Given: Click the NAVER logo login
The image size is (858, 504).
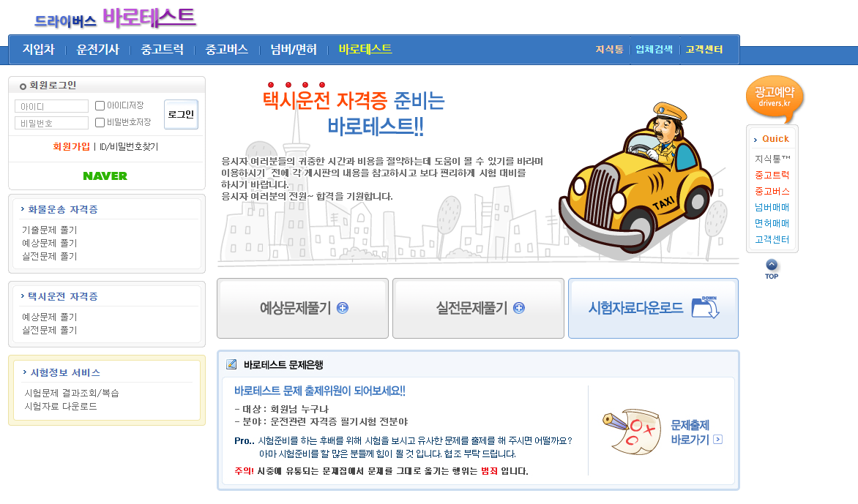Looking at the screenshot, I should (x=105, y=176).
